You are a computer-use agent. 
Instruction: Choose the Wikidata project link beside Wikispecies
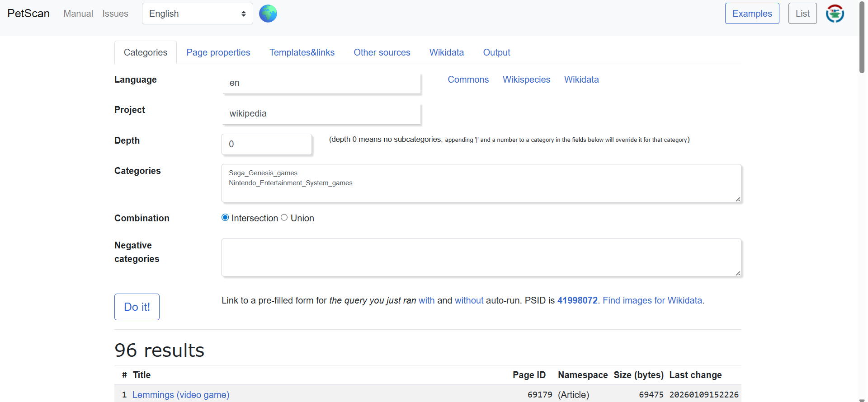click(x=581, y=79)
